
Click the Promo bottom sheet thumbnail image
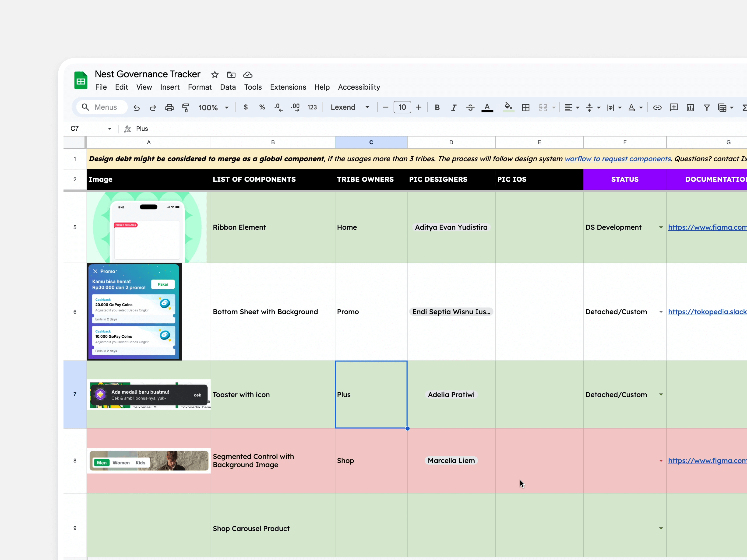point(134,311)
